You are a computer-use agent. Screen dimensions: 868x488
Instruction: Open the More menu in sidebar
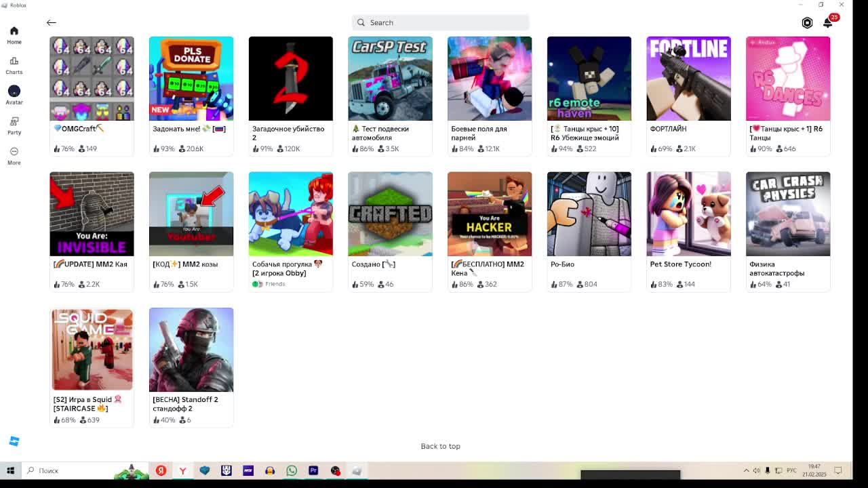[14, 156]
